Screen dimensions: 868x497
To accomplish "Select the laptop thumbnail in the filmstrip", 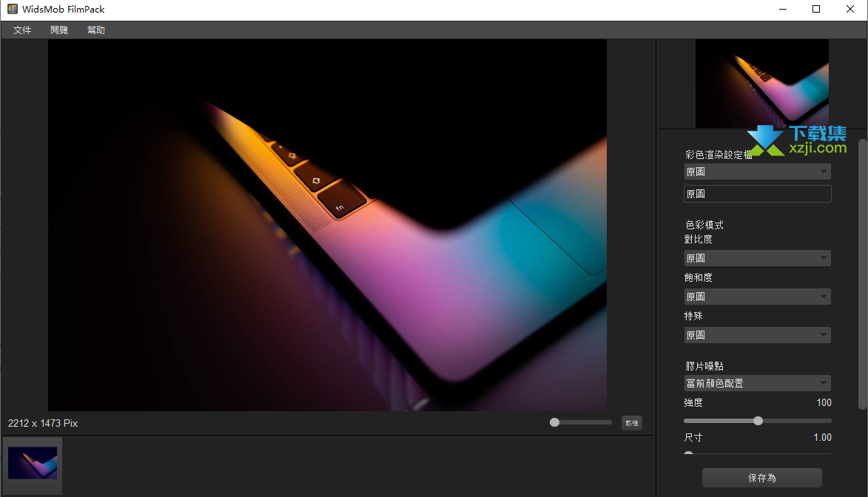I will [x=33, y=463].
